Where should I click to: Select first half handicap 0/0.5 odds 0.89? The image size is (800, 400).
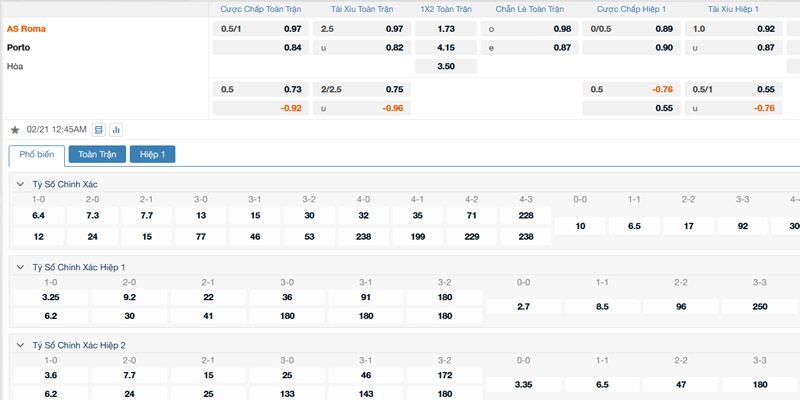631,29
